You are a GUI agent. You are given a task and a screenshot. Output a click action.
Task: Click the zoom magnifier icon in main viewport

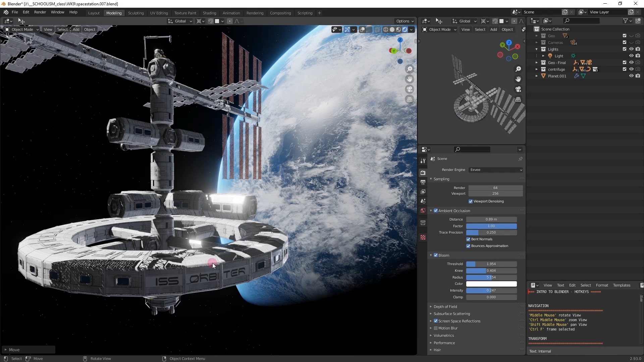click(410, 69)
